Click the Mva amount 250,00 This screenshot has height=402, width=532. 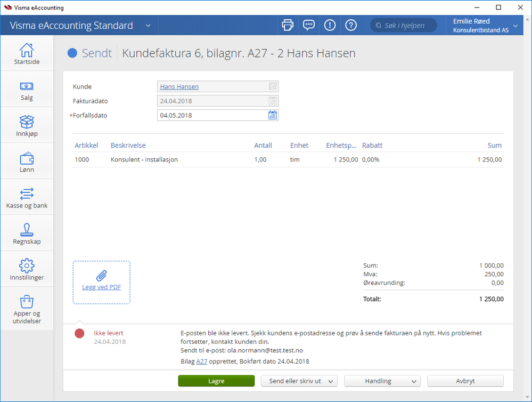click(494, 274)
